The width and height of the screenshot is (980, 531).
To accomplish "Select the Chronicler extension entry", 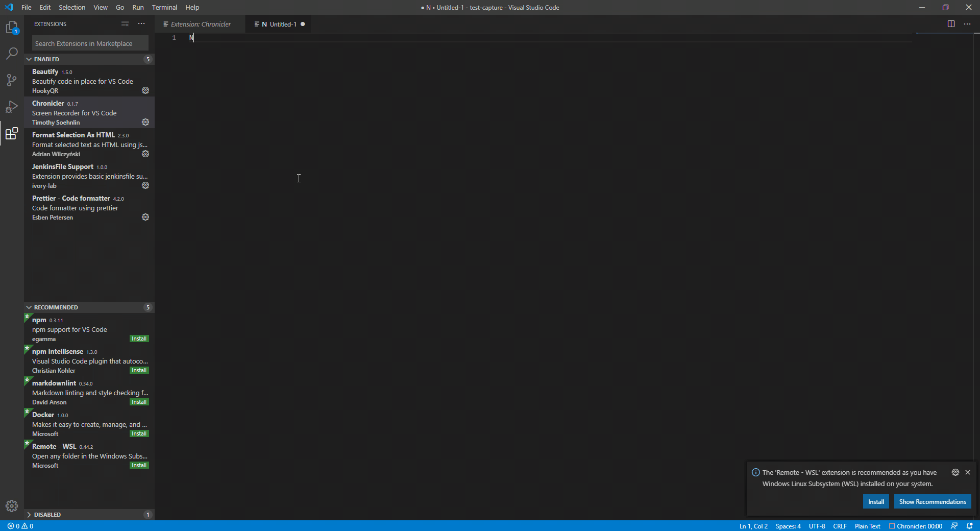I will (x=89, y=112).
